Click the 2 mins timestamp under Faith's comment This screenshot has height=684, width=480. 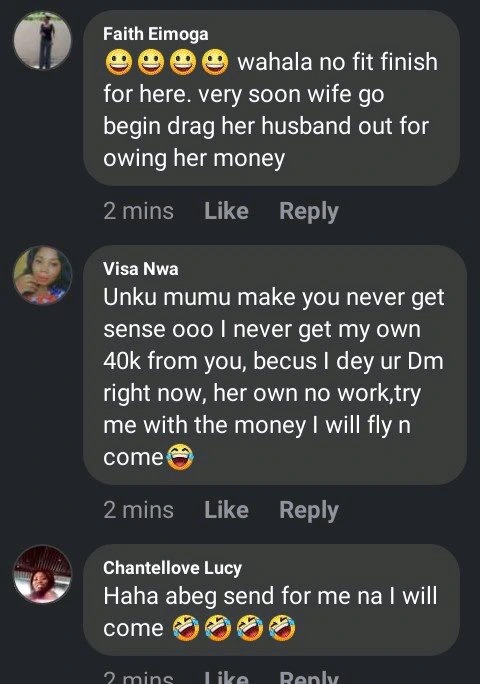tap(138, 211)
